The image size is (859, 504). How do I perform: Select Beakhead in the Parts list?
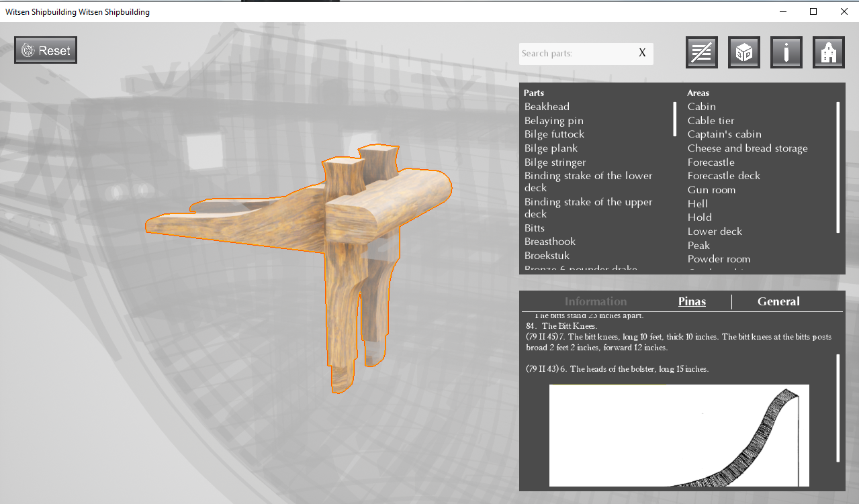tap(547, 107)
